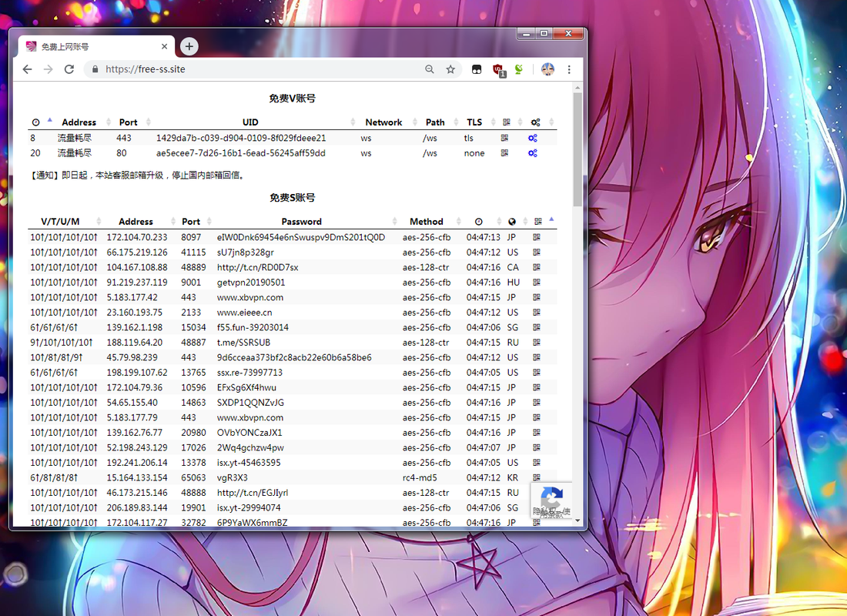Show QR code for 104.167.108.88

pos(537,267)
